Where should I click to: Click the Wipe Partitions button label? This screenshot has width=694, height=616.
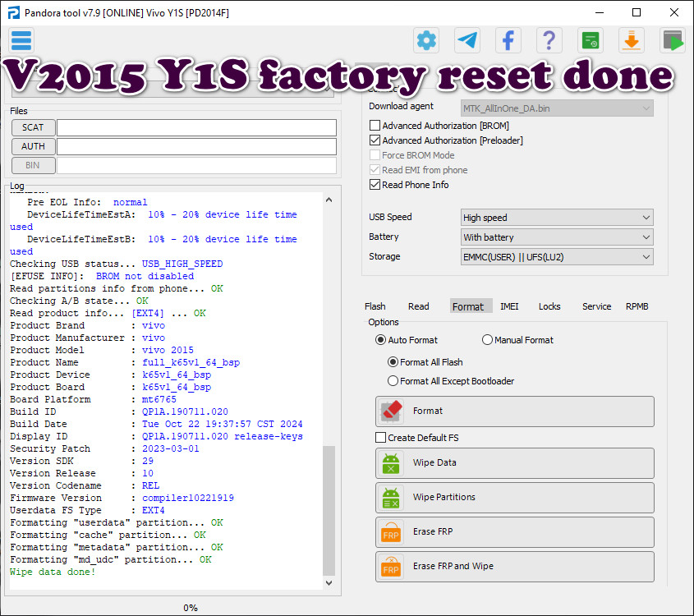coord(444,498)
